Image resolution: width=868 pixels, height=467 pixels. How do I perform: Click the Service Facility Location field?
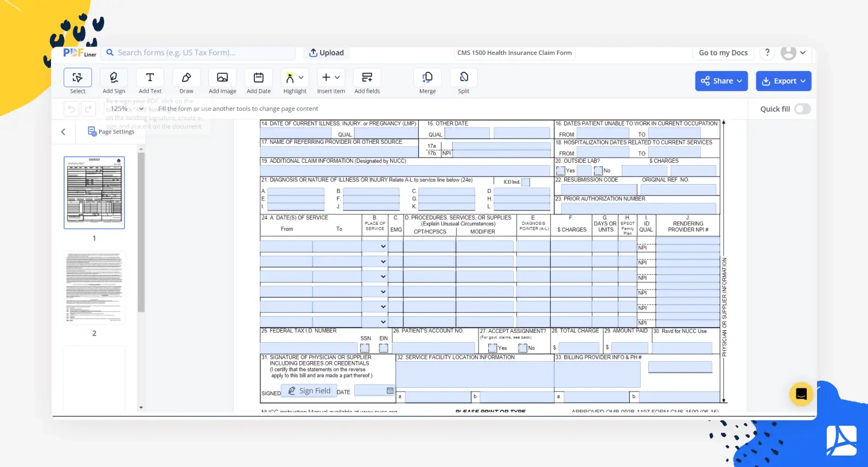tap(475, 374)
